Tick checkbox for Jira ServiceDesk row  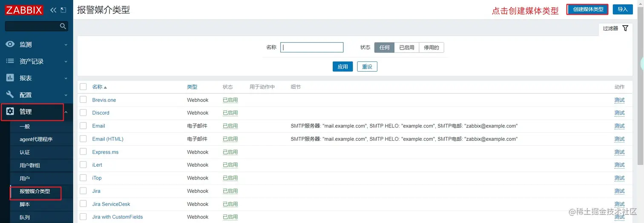pyautogui.click(x=83, y=204)
